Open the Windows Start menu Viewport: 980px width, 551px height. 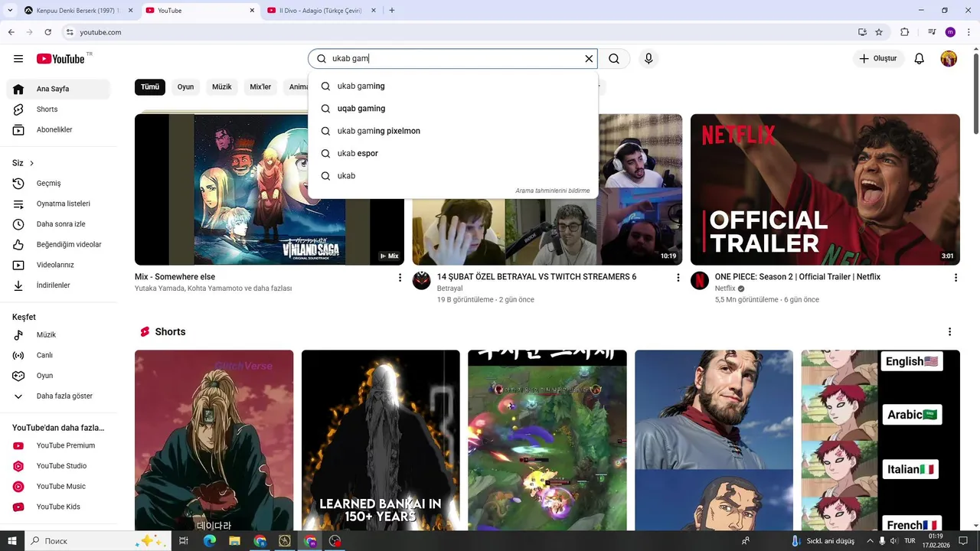click(12, 541)
